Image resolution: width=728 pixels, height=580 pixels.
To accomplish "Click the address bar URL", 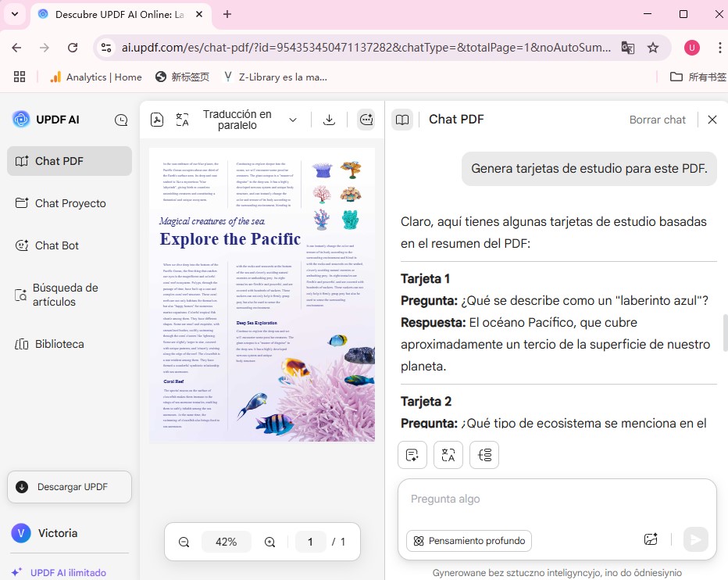I will pyautogui.click(x=366, y=48).
